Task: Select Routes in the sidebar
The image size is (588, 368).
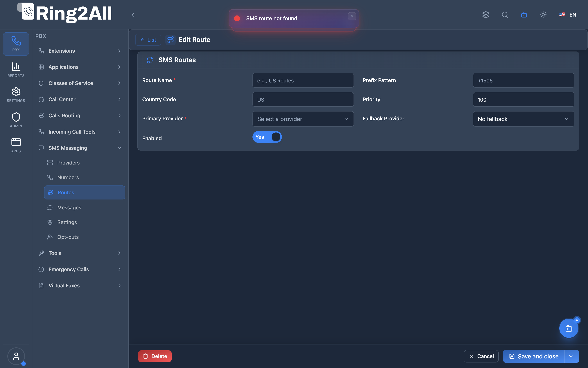Action: pos(85,192)
